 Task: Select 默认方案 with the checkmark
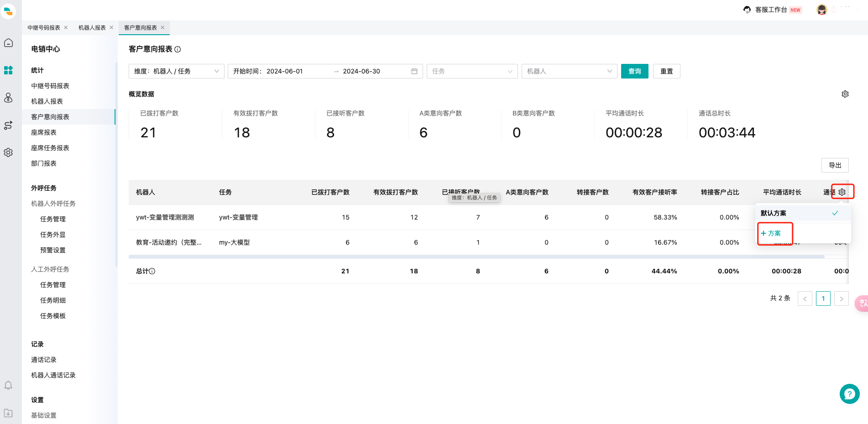[x=803, y=213]
